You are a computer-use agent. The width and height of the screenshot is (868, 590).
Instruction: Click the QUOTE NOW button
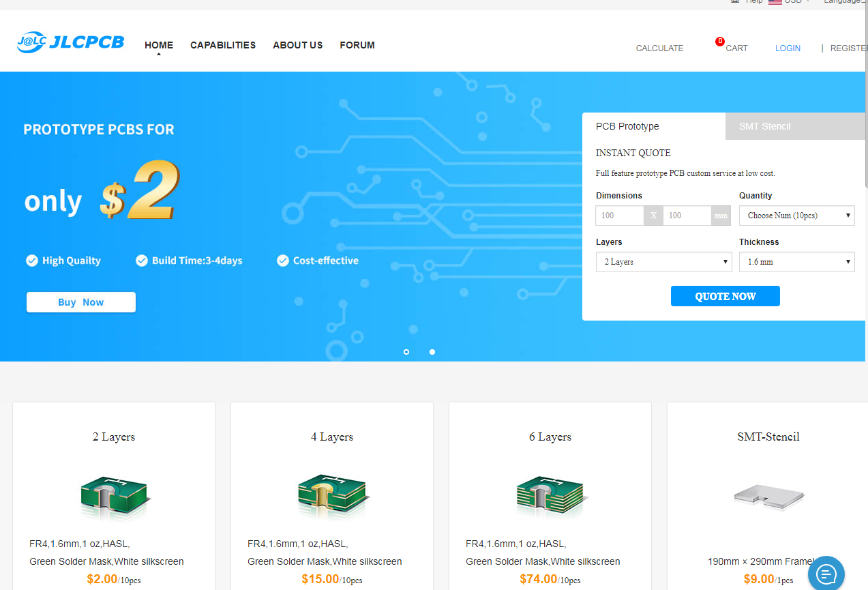[x=725, y=296]
